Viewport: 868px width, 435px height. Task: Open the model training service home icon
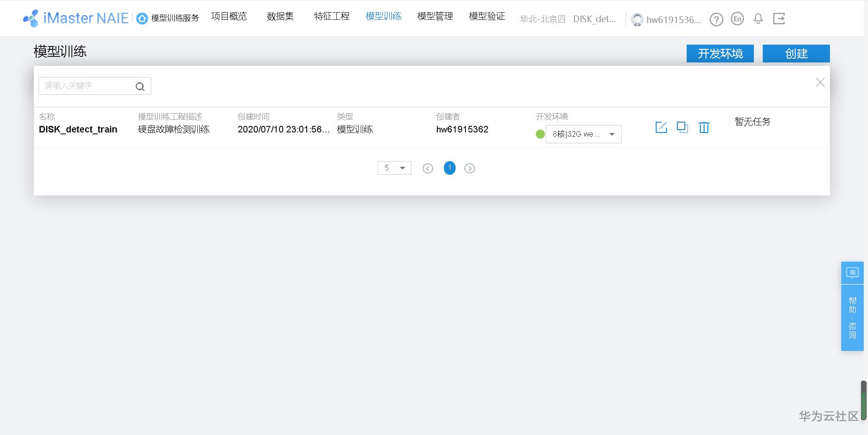click(x=142, y=18)
